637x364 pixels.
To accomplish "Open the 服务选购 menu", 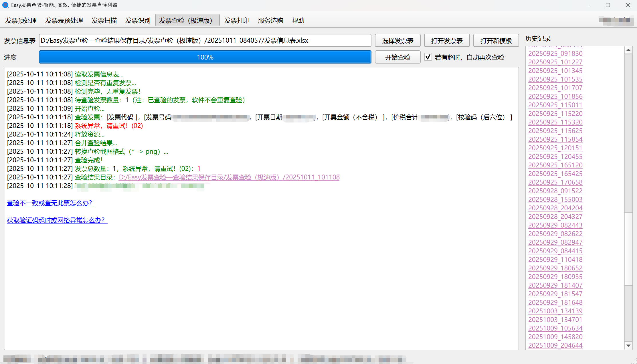I will (x=270, y=20).
